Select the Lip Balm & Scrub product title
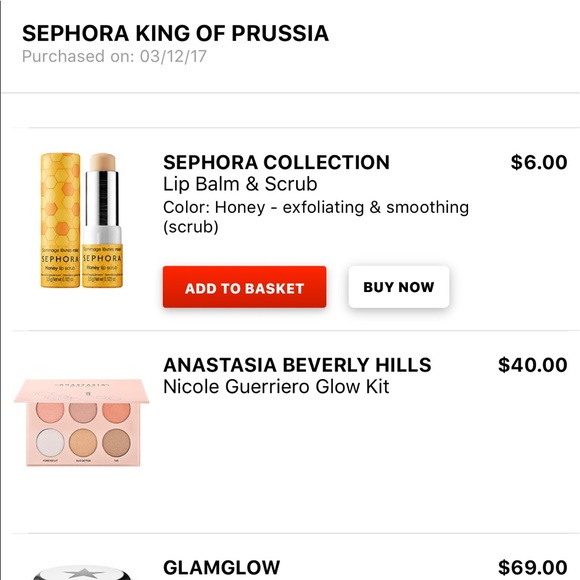 tap(240, 184)
